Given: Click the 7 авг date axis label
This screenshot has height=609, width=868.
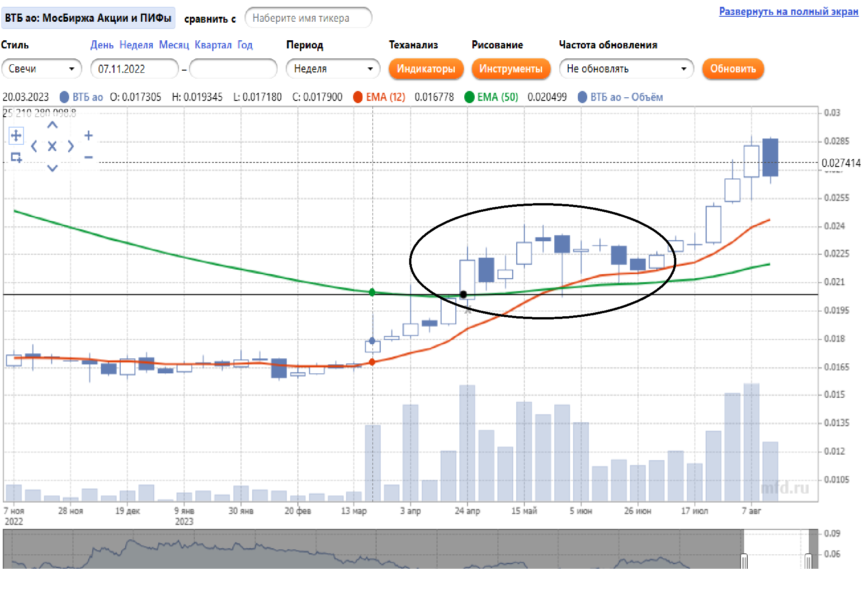Looking at the screenshot, I should coord(751,511).
